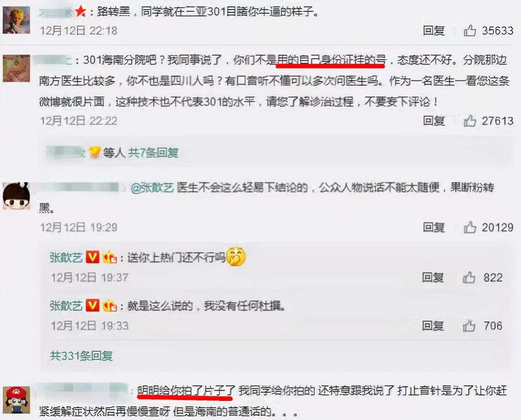Expand 共7条回复 replies
Screen dimensions: 521x420
tap(153, 153)
